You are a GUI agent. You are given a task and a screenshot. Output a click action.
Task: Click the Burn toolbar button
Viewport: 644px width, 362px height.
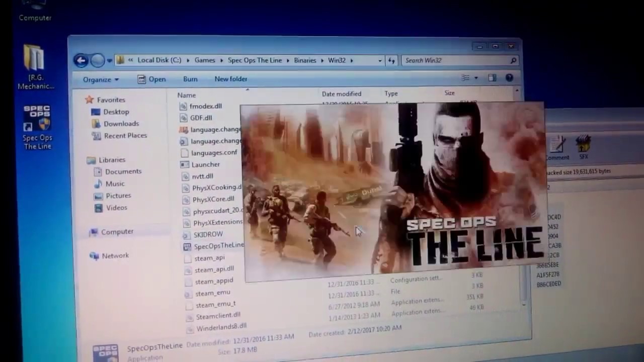(x=190, y=79)
